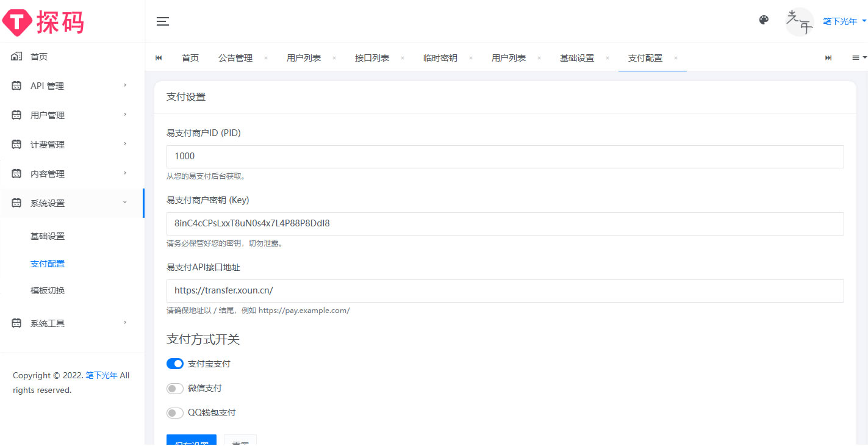Switch to the 接口列表 tab

click(372, 58)
